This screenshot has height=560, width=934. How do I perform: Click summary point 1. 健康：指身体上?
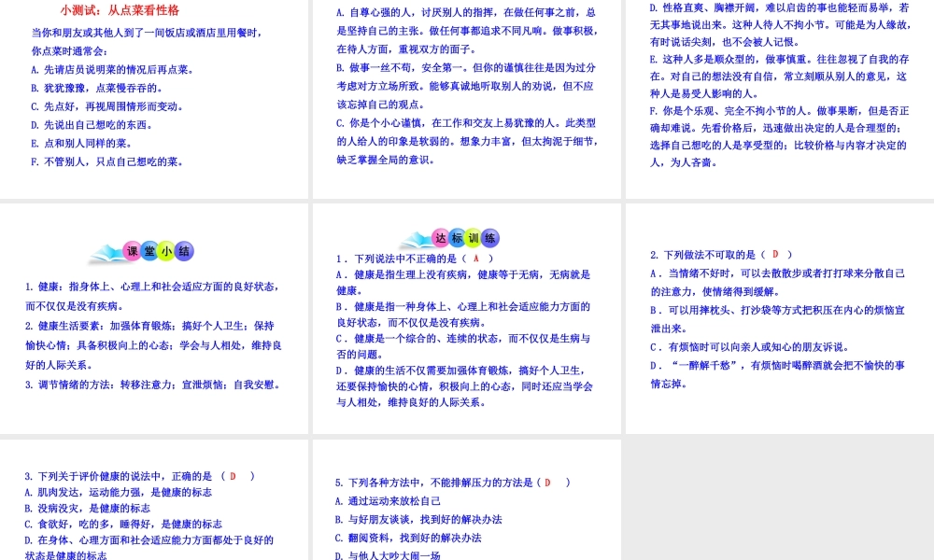pyautogui.click(x=153, y=297)
